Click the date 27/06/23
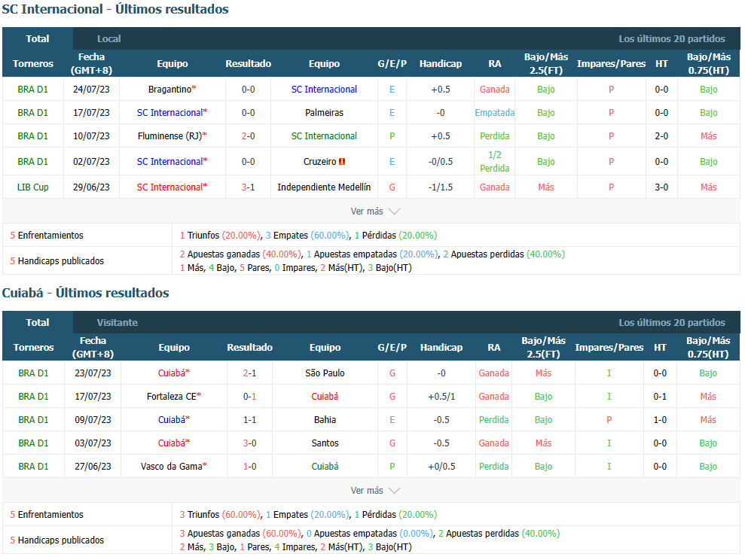 click(93, 467)
